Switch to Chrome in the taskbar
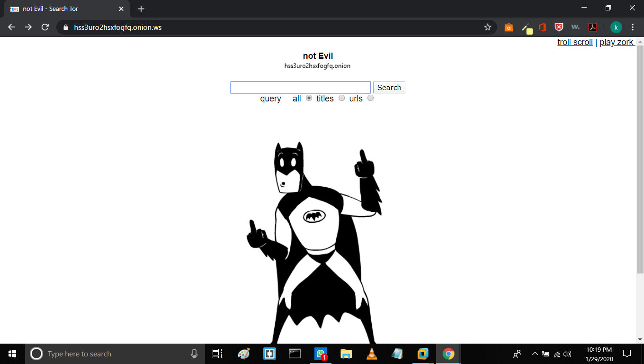This screenshot has width=644, height=364. (x=448, y=354)
